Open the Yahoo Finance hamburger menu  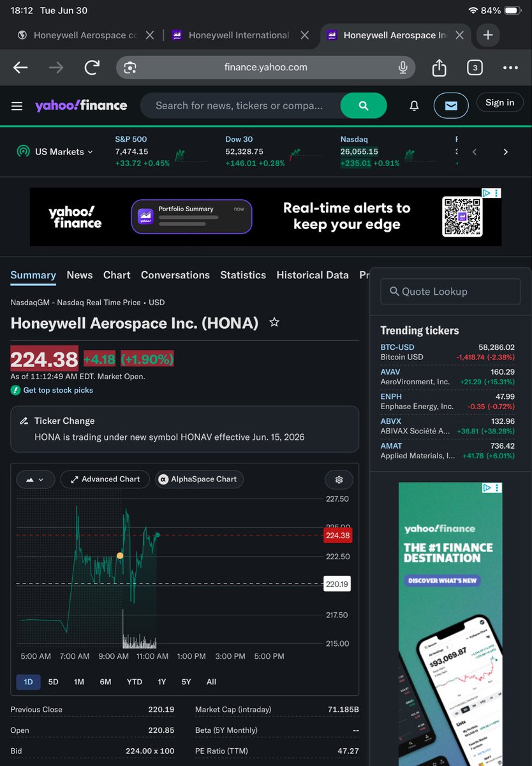coord(17,106)
